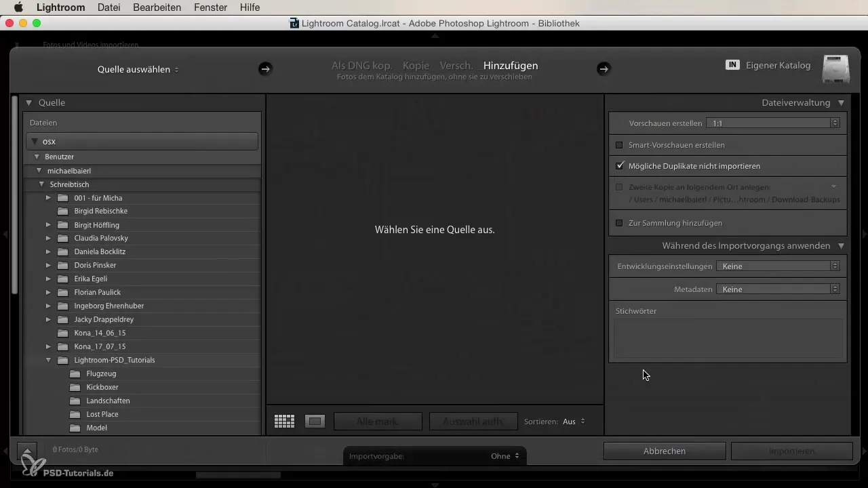Select the Model folder icon
Viewport: 868px width, 488px height.
[x=75, y=428]
